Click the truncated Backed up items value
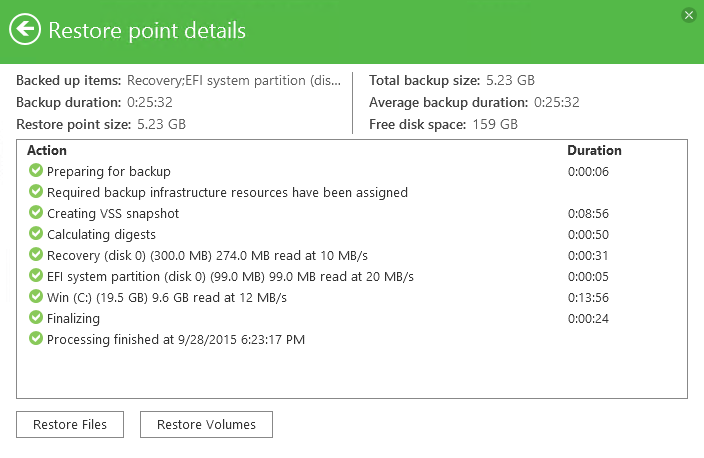704x458 pixels. coord(234,80)
